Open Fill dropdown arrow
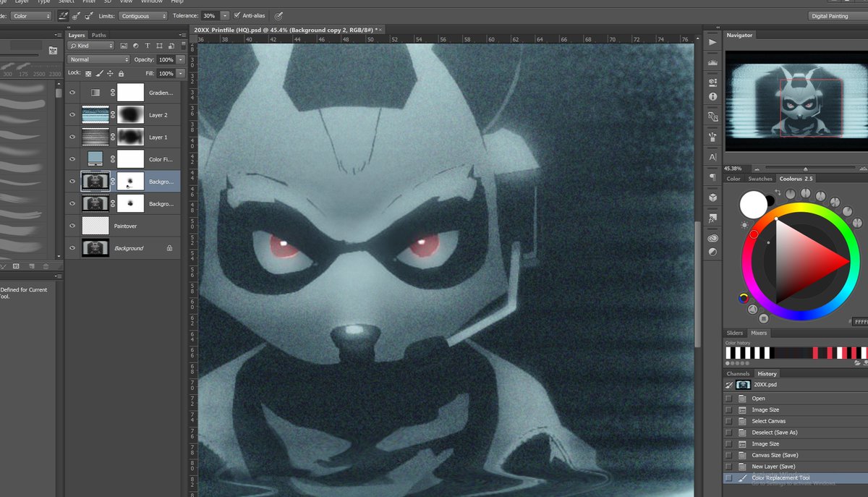 [180, 73]
